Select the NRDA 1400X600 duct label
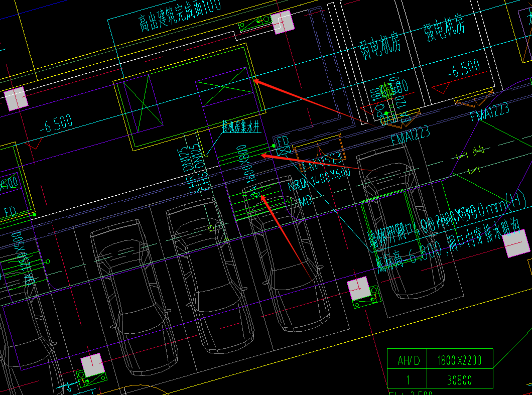This screenshot has width=532, height=395. tap(319, 180)
